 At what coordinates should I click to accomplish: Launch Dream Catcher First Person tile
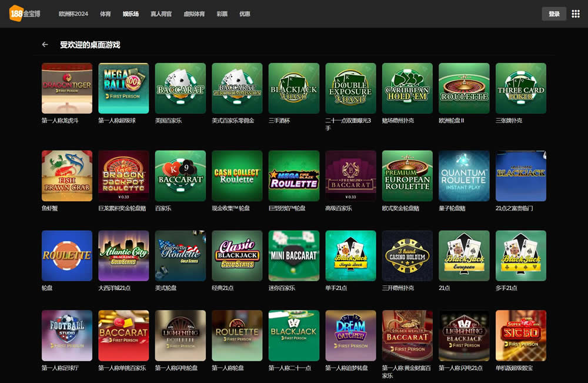pos(350,336)
